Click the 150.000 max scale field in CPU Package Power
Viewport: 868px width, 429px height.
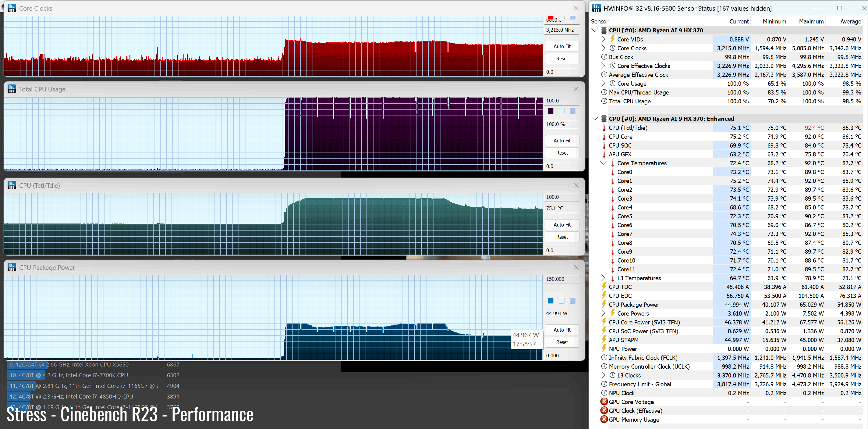562,279
